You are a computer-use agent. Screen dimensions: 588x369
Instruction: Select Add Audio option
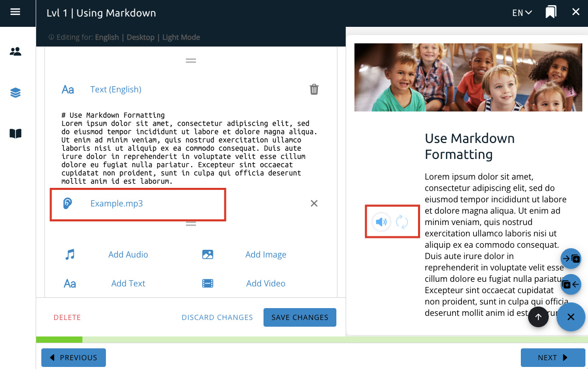pos(128,254)
